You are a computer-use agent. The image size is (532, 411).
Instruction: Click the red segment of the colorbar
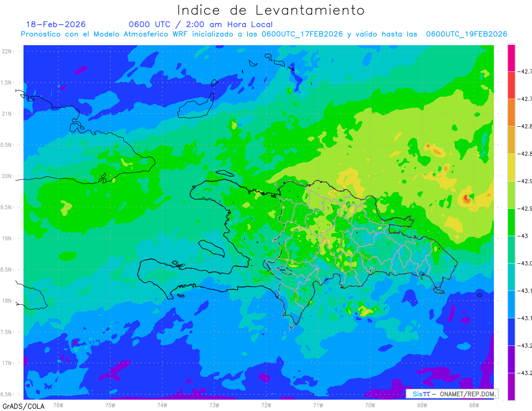[x=511, y=85]
